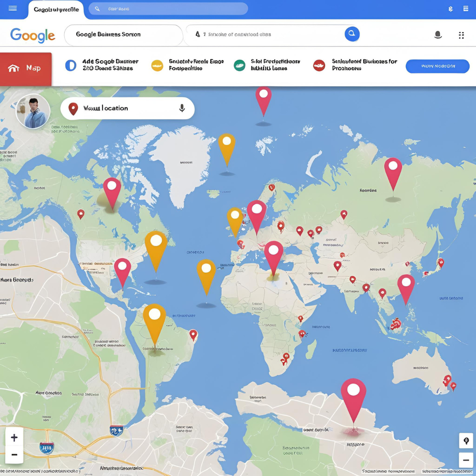This screenshot has height=476, width=476.
Task: Click the location pin button at bottom right
Action: click(x=466, y=440)
